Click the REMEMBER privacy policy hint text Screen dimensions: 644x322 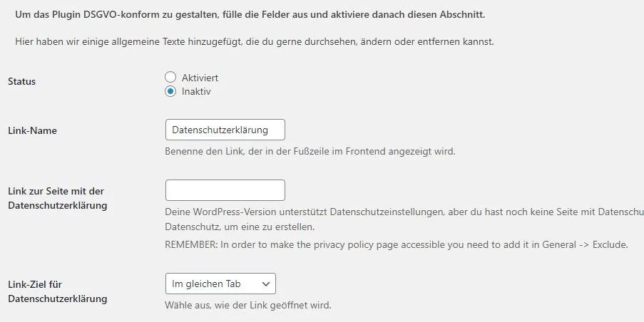point(397,244)
